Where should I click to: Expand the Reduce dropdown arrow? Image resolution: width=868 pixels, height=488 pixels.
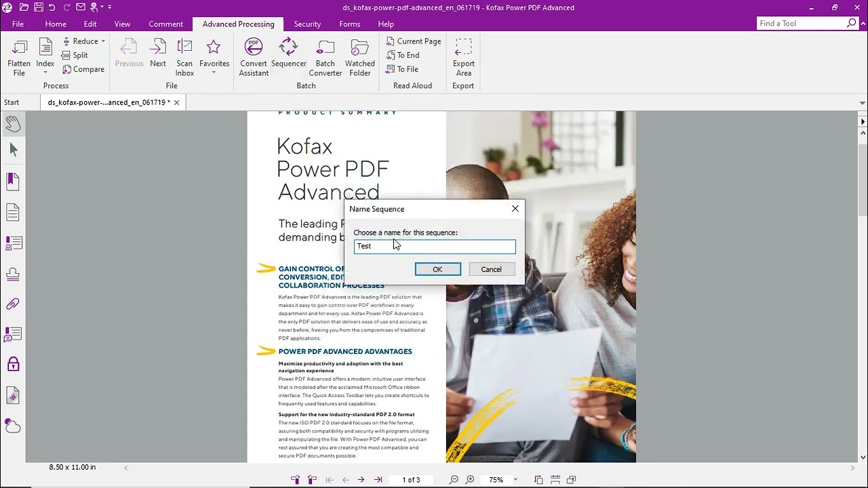(103, 41)
